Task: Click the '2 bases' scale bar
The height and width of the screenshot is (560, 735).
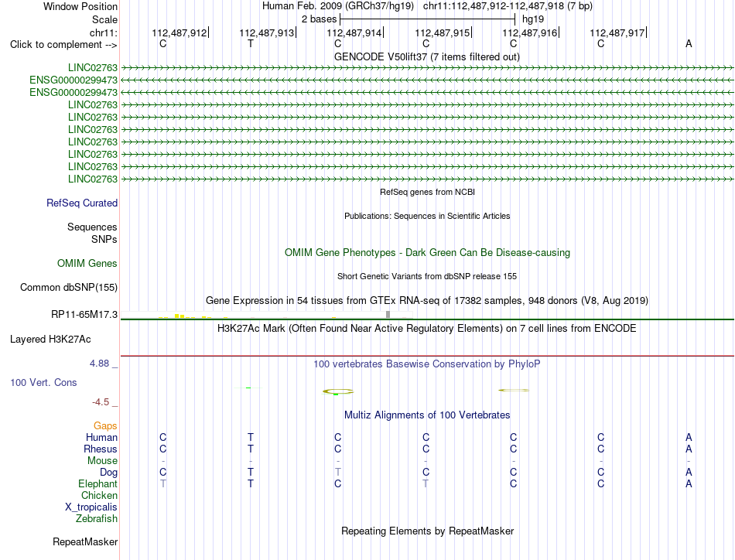Action: point(427,19)
